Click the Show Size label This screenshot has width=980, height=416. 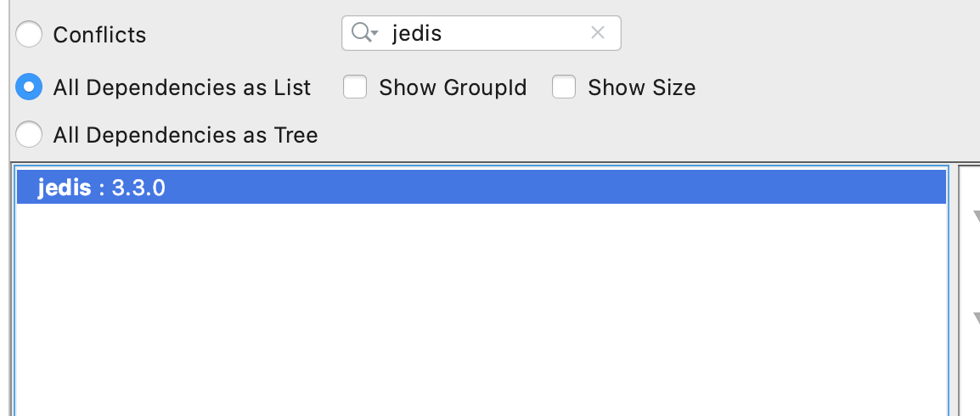(x=642, y=87)
